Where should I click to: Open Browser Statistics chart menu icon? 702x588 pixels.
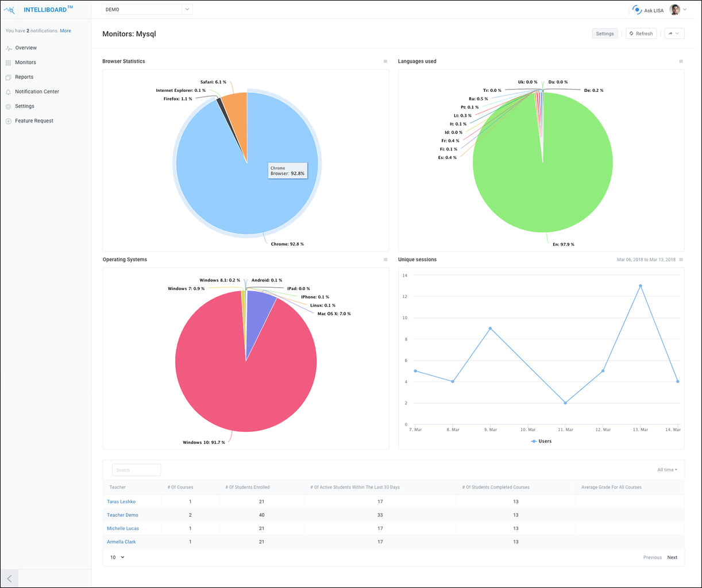click(385, 61)
